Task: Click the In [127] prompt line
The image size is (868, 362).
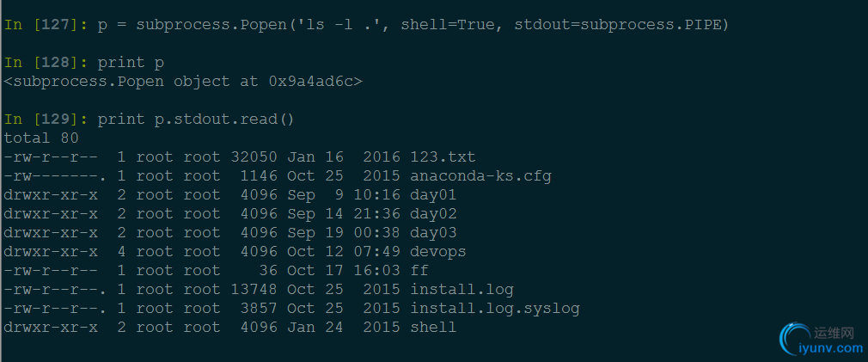Action: [x=366, y=25]
